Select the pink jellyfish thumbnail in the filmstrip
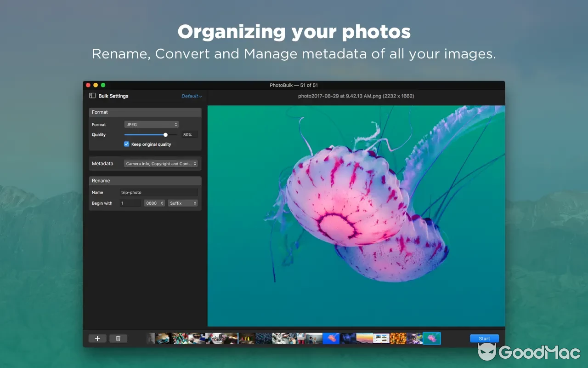 [x=432, y=338]
